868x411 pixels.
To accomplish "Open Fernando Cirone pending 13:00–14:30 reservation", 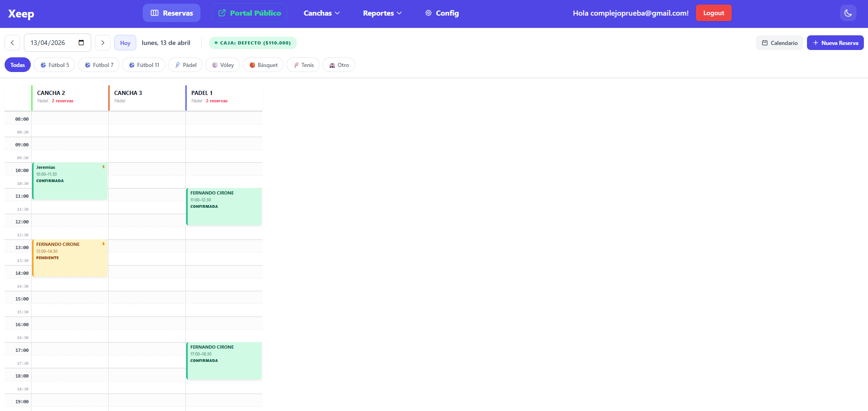I will pos(70,258).
